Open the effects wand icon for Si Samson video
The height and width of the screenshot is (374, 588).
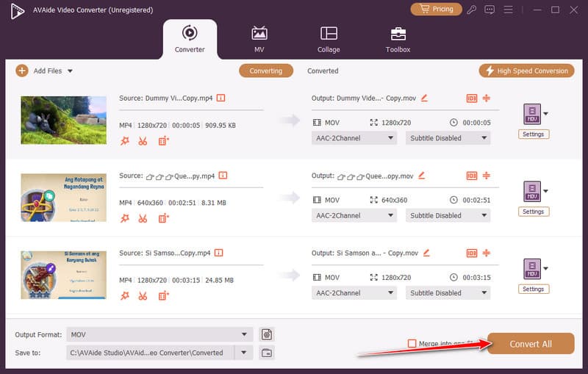[x=125, y=295]
